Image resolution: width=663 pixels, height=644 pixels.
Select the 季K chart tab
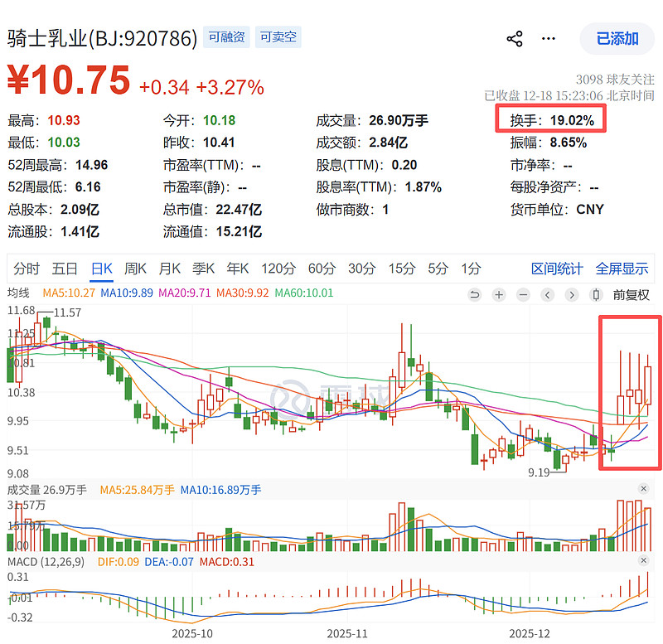point(203,269)
